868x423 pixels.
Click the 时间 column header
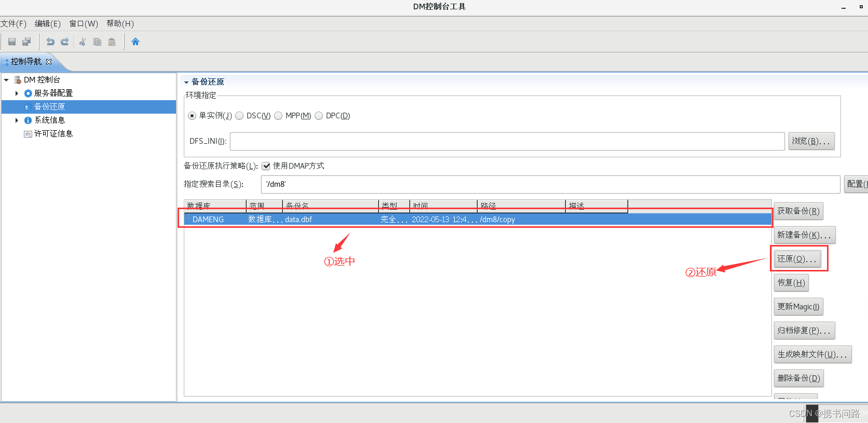[x=443, y=206]
